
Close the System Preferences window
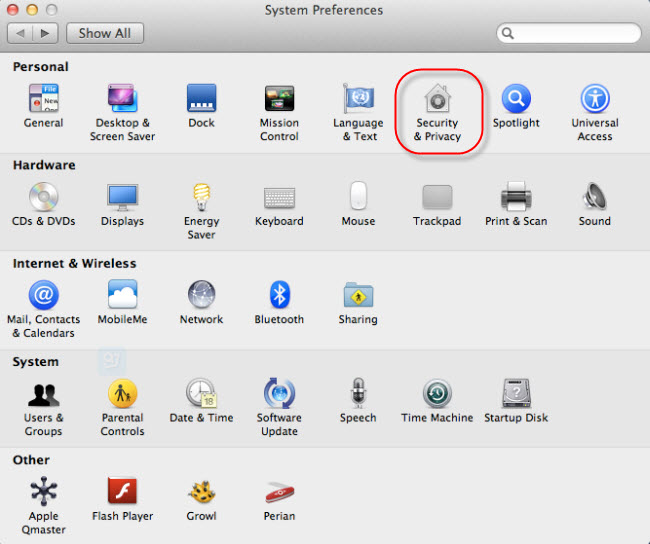pos(13,9)
